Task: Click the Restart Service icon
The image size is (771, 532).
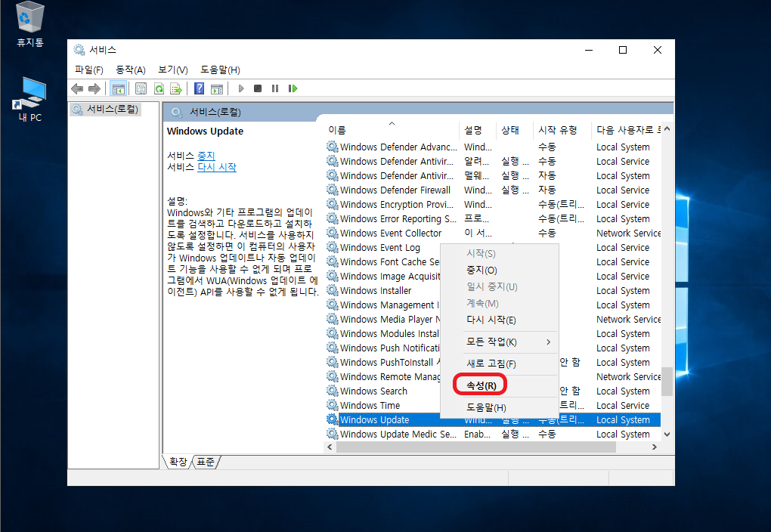Action: (293, 88)
